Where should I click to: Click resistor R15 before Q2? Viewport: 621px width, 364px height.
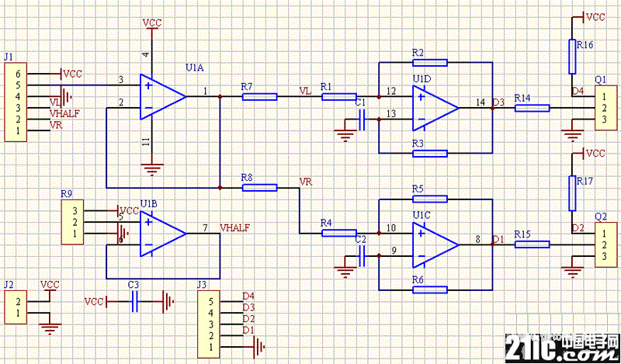533,244
